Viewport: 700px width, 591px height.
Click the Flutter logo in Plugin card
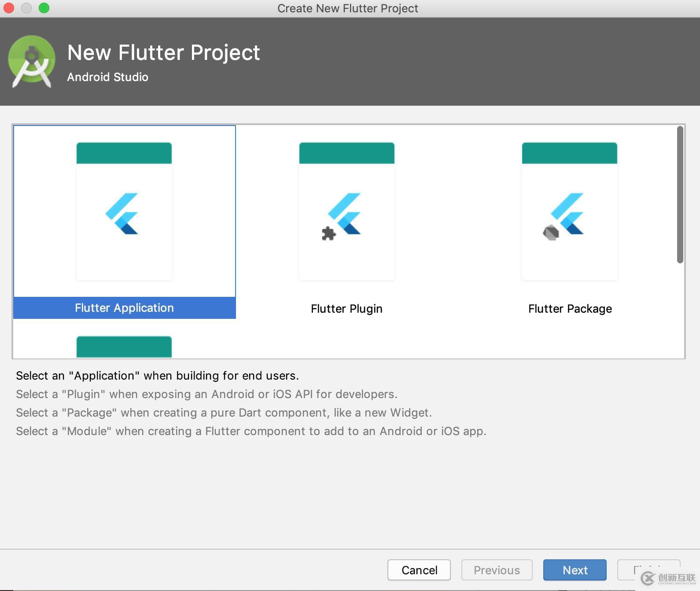[346, 213]
